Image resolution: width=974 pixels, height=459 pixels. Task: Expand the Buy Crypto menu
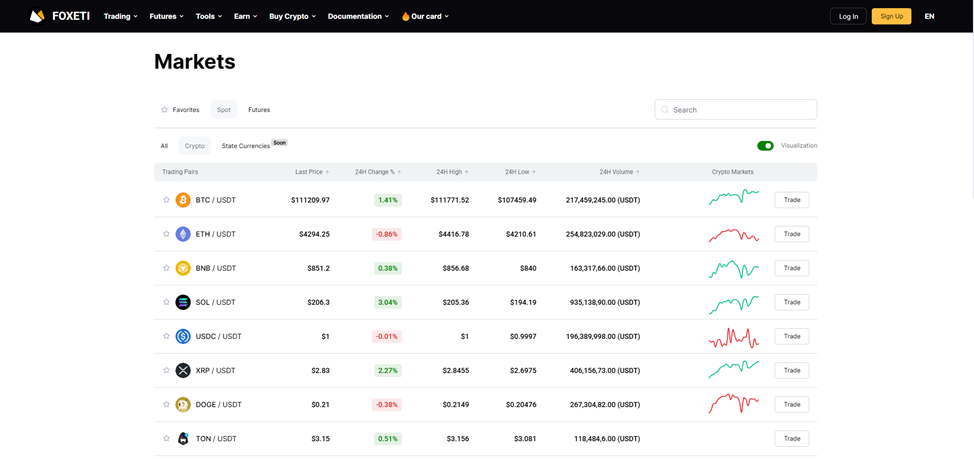pos(292,16)
